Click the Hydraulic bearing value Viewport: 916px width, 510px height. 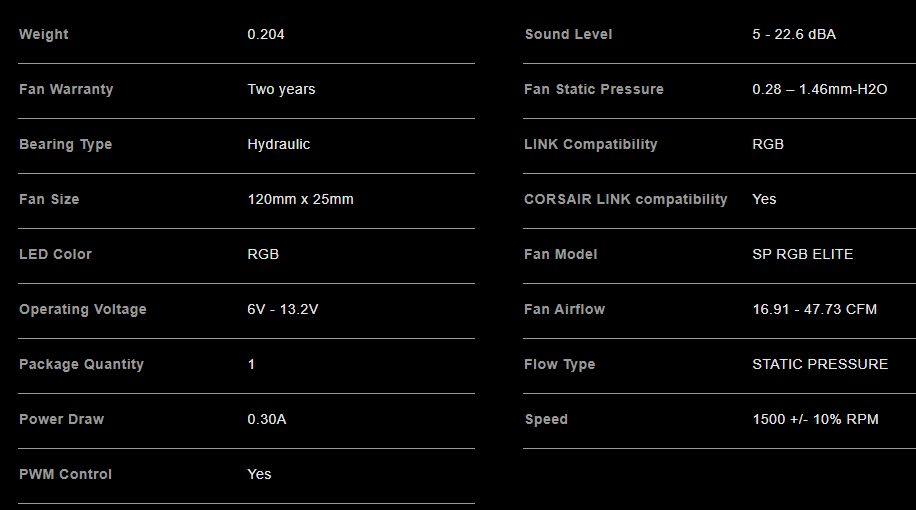(278, 144)
